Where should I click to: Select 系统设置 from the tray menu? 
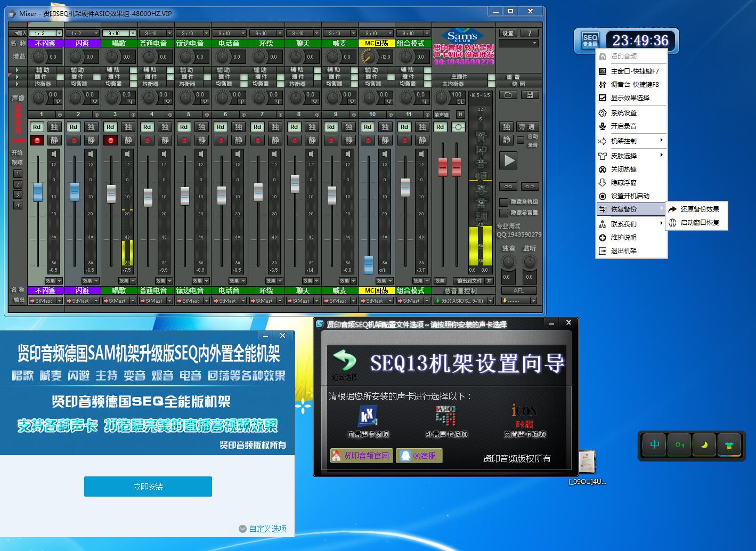tap(625, 112)
